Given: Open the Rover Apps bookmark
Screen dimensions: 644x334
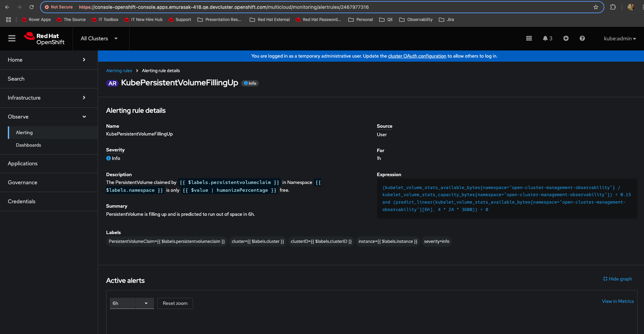Looking at the screenshot, I should (36, 20).
